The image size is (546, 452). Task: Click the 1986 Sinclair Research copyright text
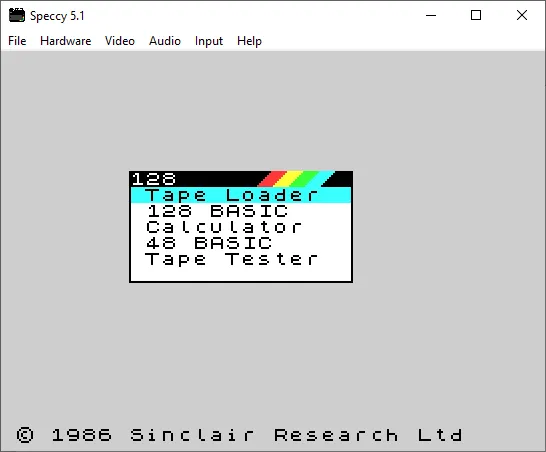(x=240, y=435)
